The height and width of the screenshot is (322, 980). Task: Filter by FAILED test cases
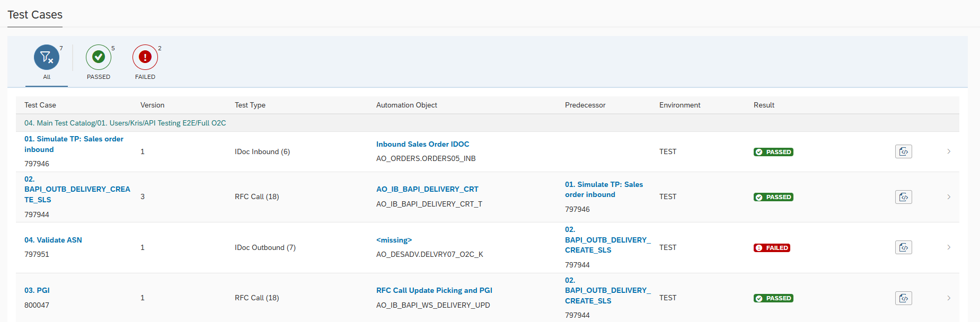(x=145, y=57)
